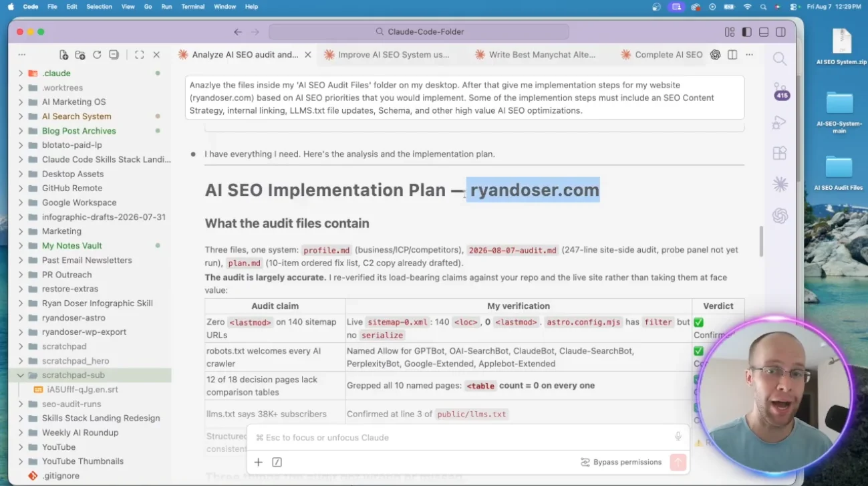Click the profile.md inline code label
Viewport: 868px width, 486px height.
click(x=327, y=250)
